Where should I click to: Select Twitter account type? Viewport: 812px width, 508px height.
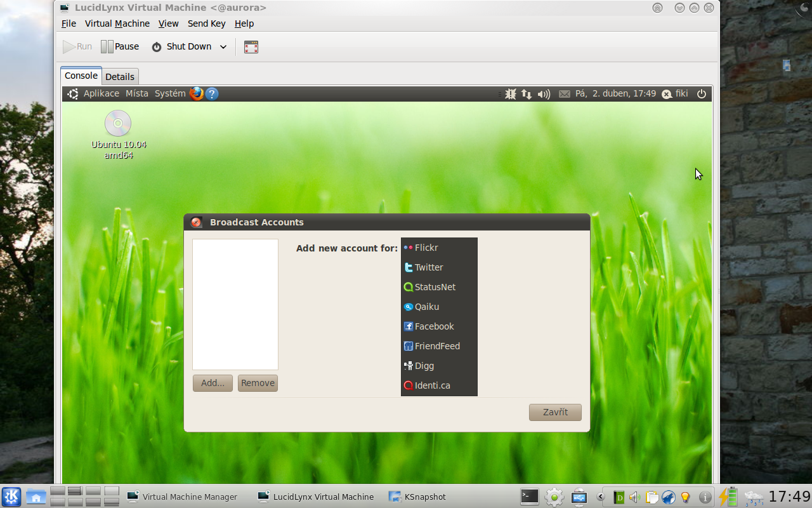coord(439,267)
